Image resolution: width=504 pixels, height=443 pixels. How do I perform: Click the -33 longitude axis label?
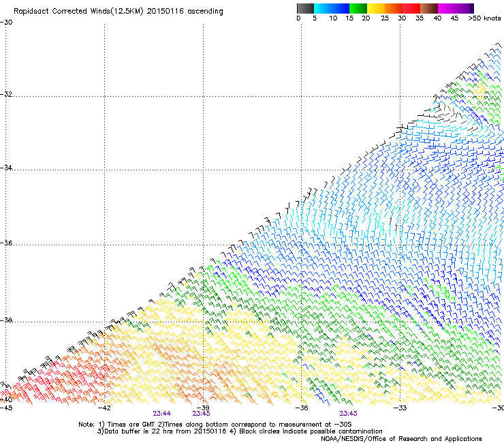coord(400,408)
